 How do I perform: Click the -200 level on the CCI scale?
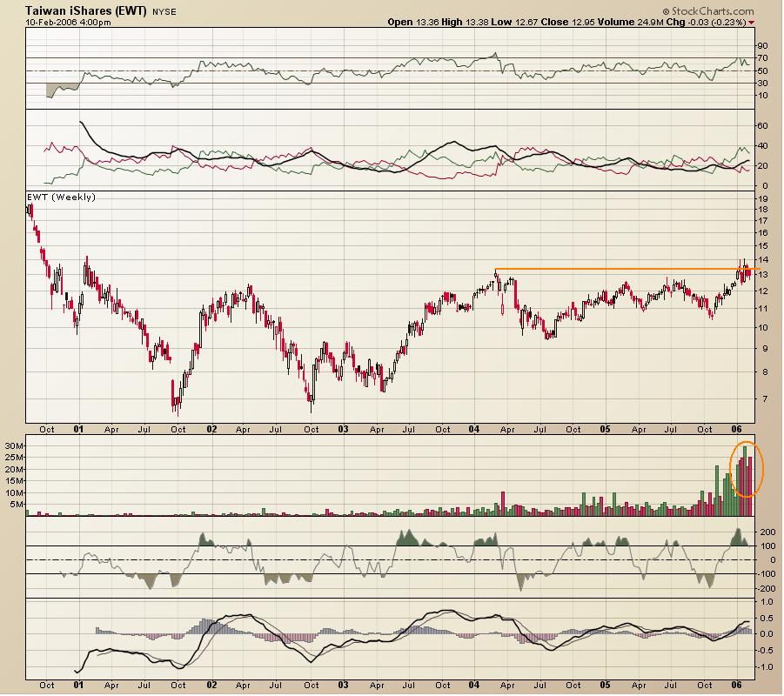766,588
